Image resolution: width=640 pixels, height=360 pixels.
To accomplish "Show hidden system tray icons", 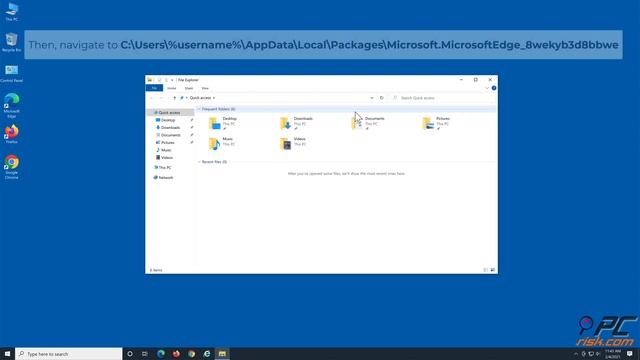I will (576, 354).
